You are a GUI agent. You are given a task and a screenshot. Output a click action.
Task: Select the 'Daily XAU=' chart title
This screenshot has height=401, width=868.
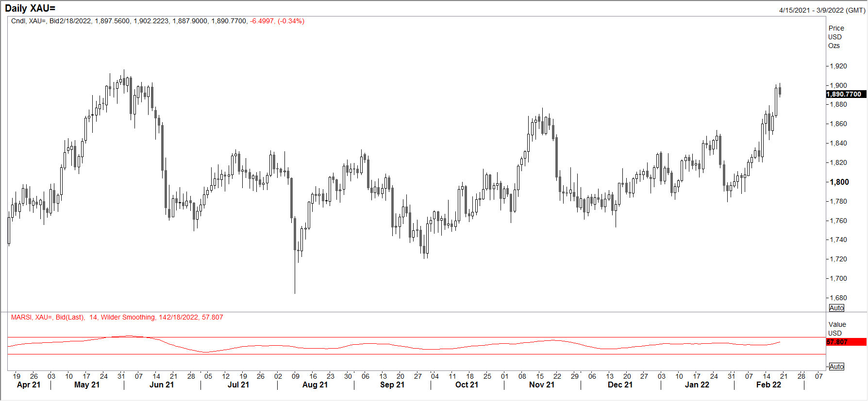(30, 8)
